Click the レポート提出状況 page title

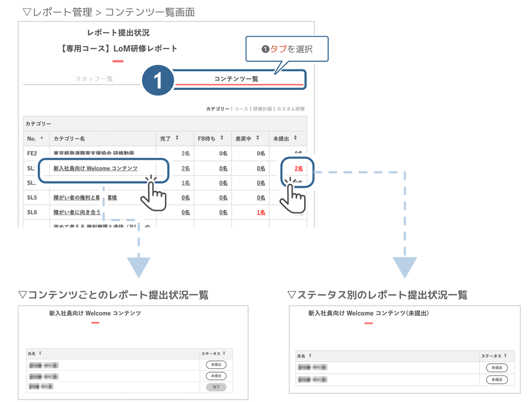pos(118,33)
